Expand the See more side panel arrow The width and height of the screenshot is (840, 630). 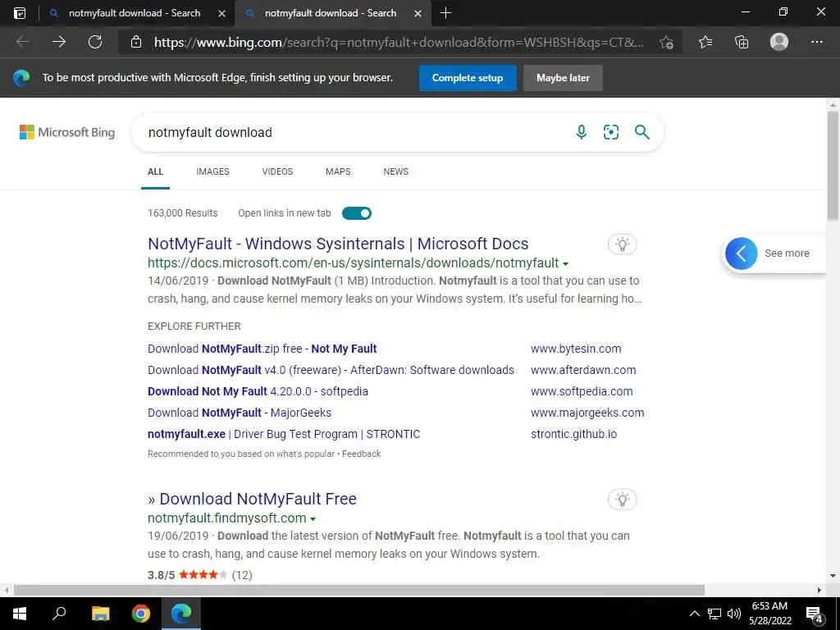(x=742, y=253)
